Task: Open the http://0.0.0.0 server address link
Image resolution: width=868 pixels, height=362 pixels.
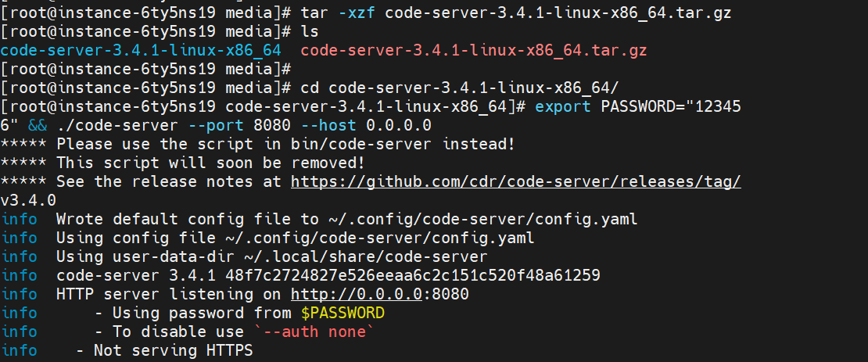Action: [x=357, y=294]
